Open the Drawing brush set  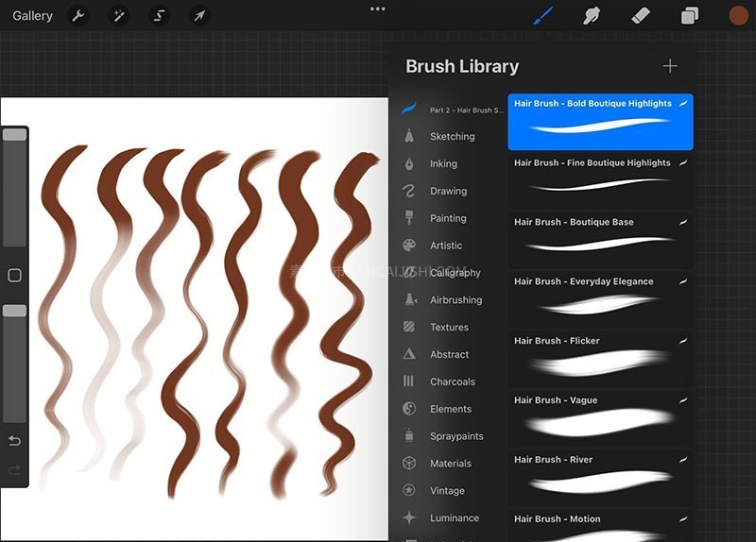point(453,191)
